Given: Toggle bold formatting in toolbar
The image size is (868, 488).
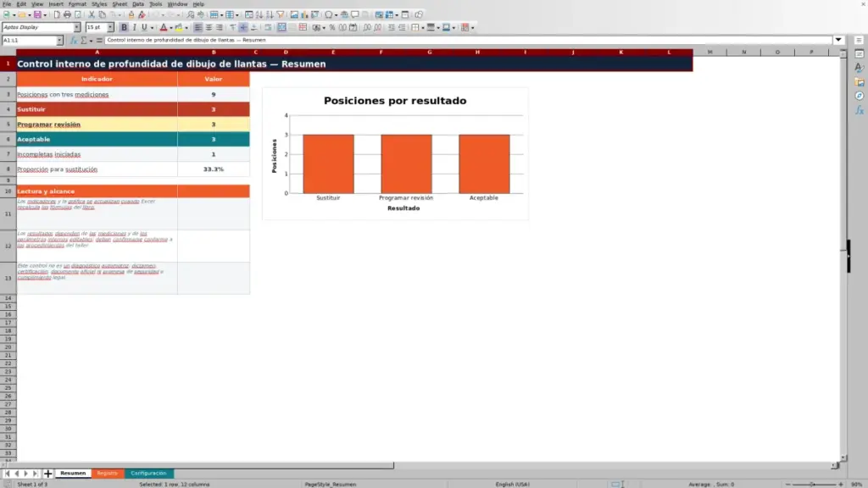Looking at the screenshot, I should pyautogui.click(x=124, y=27).
